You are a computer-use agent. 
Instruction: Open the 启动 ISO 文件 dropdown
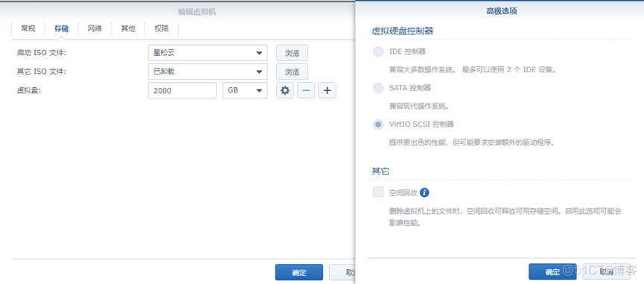pyautogui.click(x=208, y=53)
